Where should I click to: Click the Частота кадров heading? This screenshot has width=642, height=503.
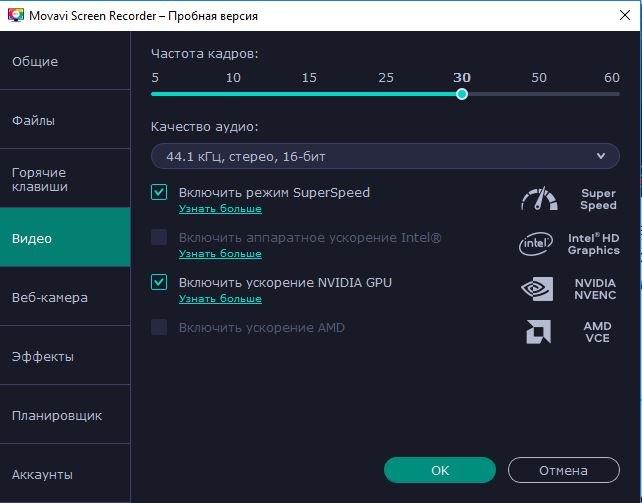(205, 54)
